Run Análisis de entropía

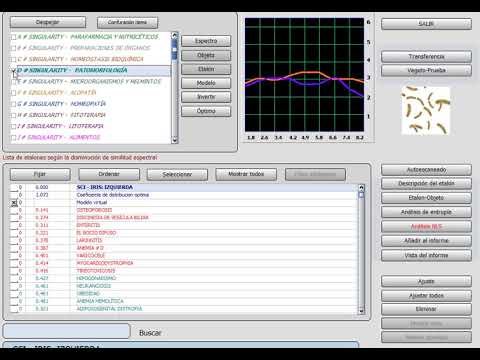click(426, 212)
